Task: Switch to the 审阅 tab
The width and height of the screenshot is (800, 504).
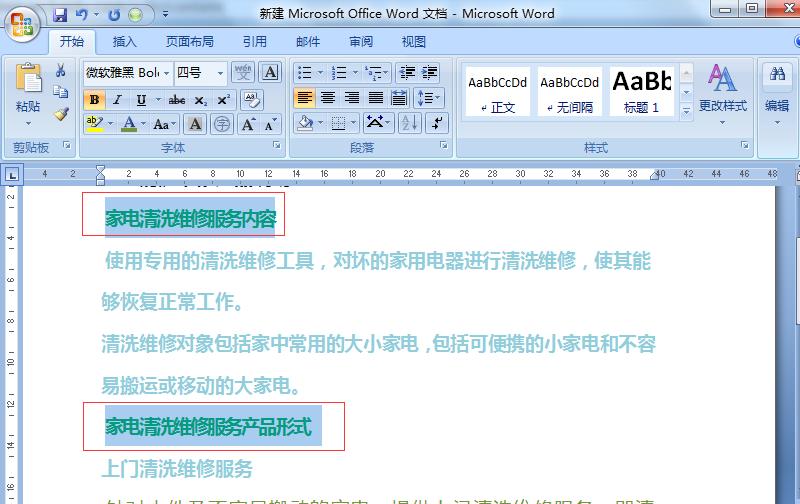Action: pyautogui.click(x=361, y=42)
